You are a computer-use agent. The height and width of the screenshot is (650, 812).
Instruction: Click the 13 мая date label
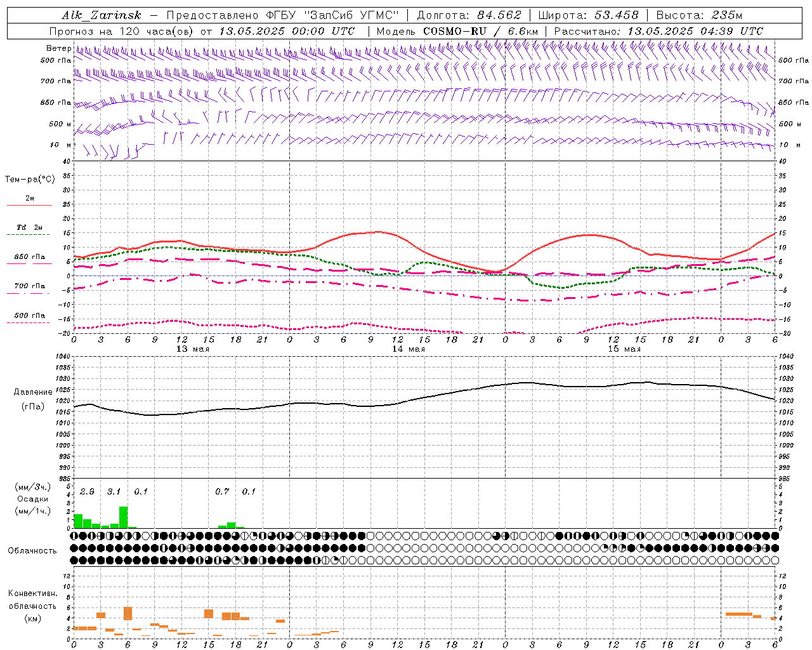[192, 349]
